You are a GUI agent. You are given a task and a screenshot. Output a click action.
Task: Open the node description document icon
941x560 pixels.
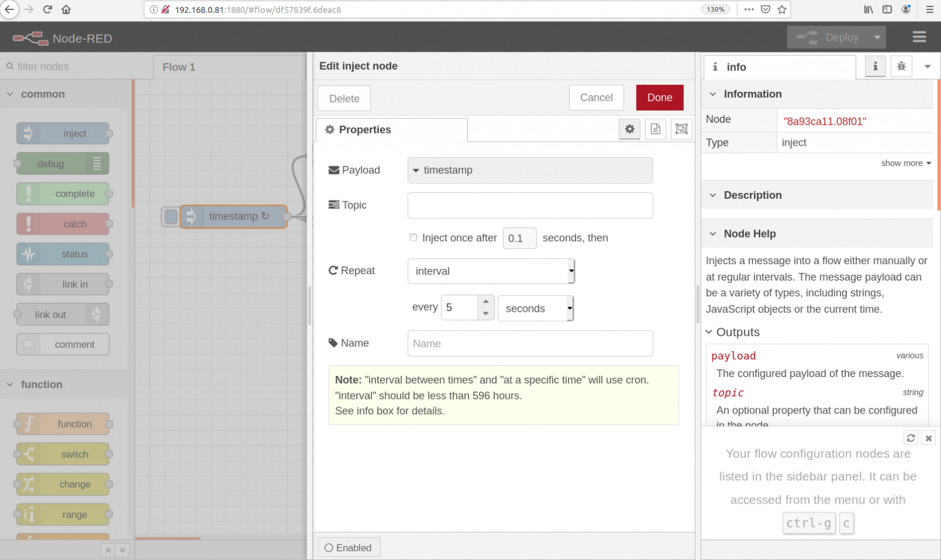tap(655, 129)
